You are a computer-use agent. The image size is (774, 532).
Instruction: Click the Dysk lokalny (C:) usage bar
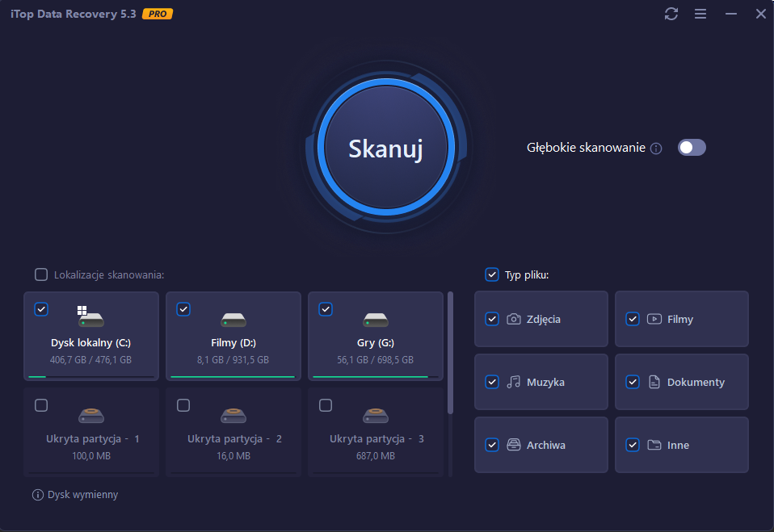tap(90, 377)
